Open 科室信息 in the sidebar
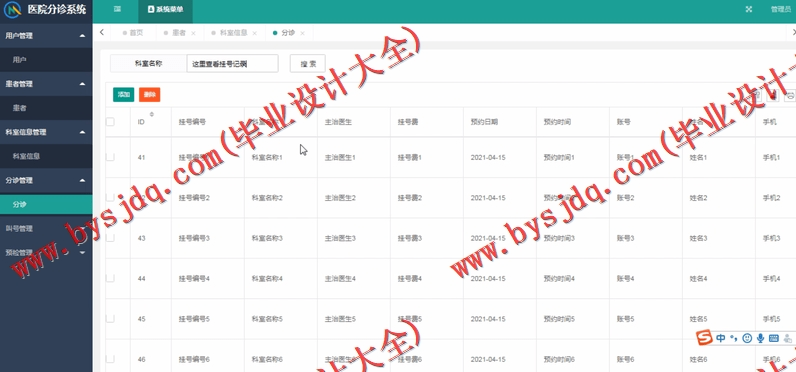This screenshot has width=796, height=372. 46,156
